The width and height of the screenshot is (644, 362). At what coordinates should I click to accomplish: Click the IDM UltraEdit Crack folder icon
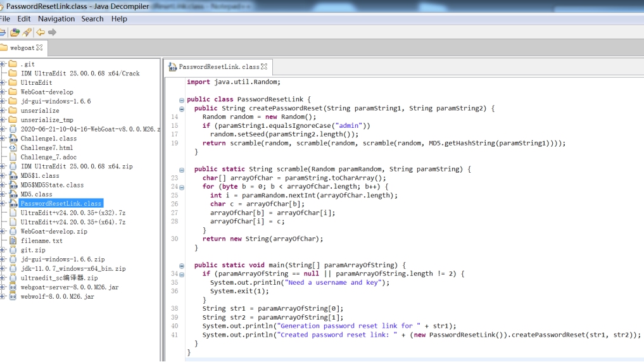tap(13, 73)
